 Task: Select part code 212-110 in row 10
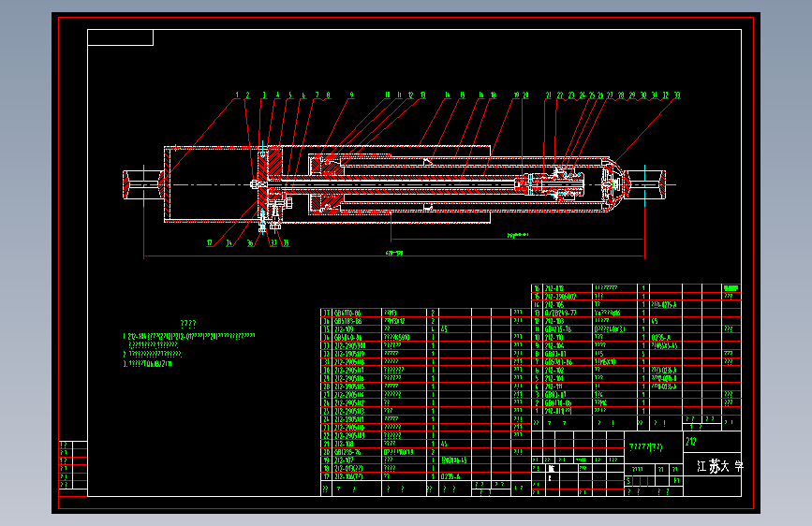pyautogui.click(x=554, y=338)
